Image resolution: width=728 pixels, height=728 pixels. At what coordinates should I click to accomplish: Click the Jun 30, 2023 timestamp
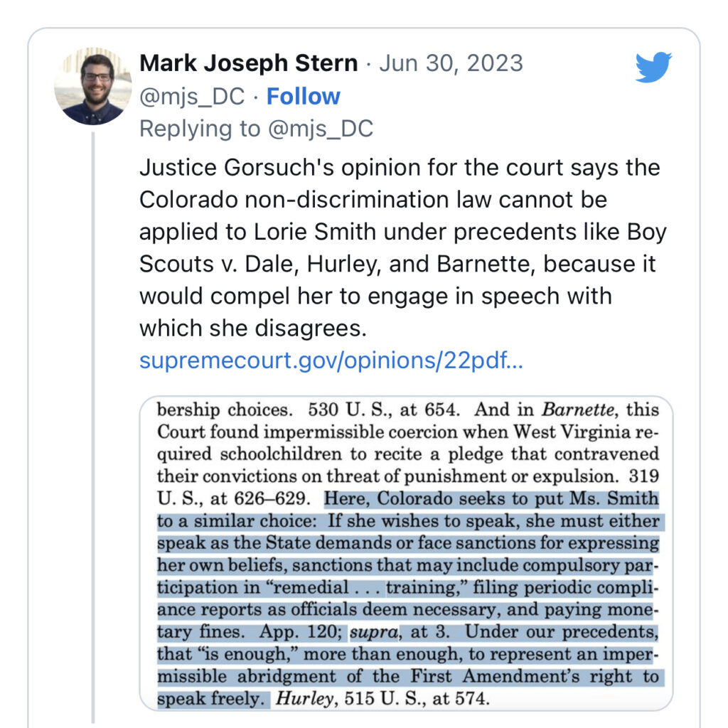click(x=451, y=63)
